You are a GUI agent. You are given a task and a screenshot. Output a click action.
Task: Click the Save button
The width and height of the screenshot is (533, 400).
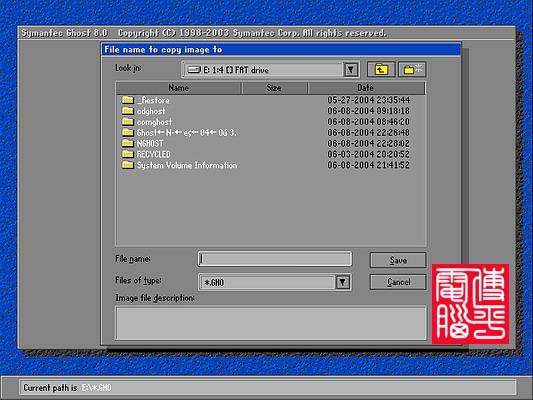click(x=398, y=260)
